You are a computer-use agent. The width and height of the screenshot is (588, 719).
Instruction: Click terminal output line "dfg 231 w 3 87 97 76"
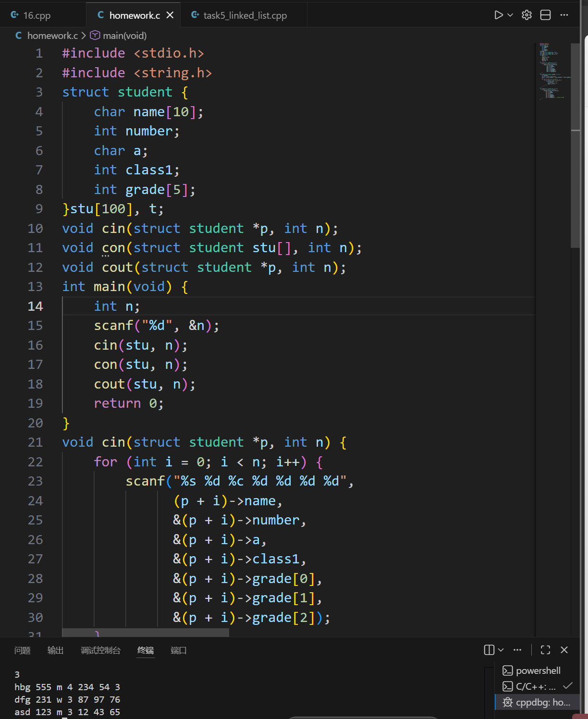[x=67, y=699]
